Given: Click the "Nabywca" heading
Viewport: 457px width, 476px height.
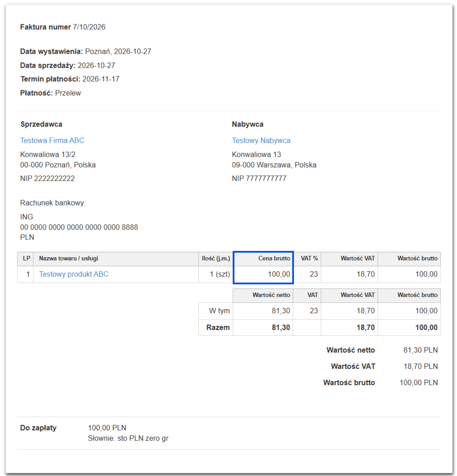Looking at the screenshot, I should (x=247, y=124).
